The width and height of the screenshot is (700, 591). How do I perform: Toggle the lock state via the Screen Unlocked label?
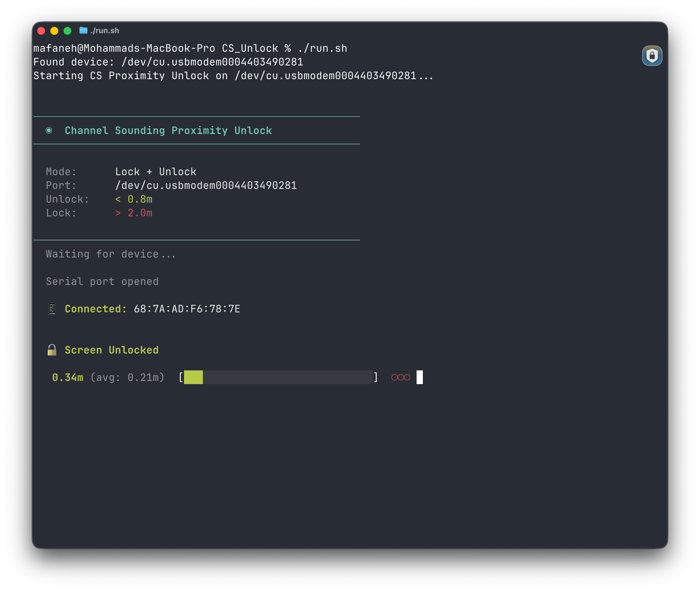click(x=111, y=349)
